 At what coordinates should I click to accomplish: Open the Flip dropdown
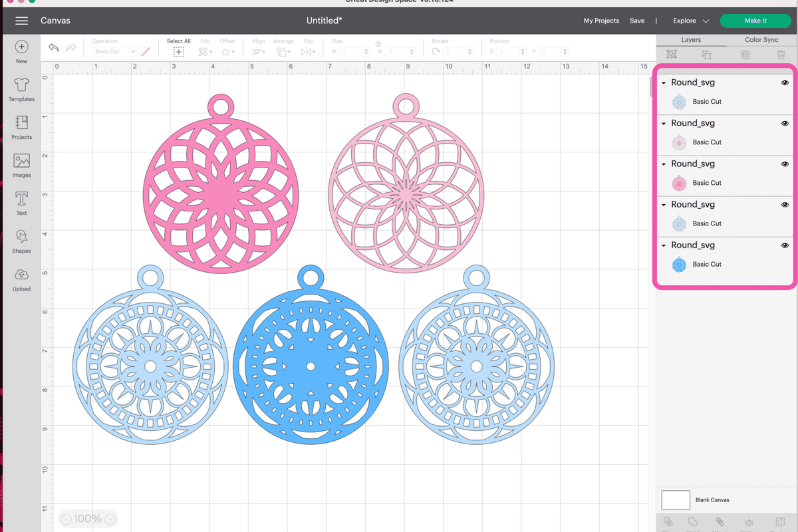307,51
